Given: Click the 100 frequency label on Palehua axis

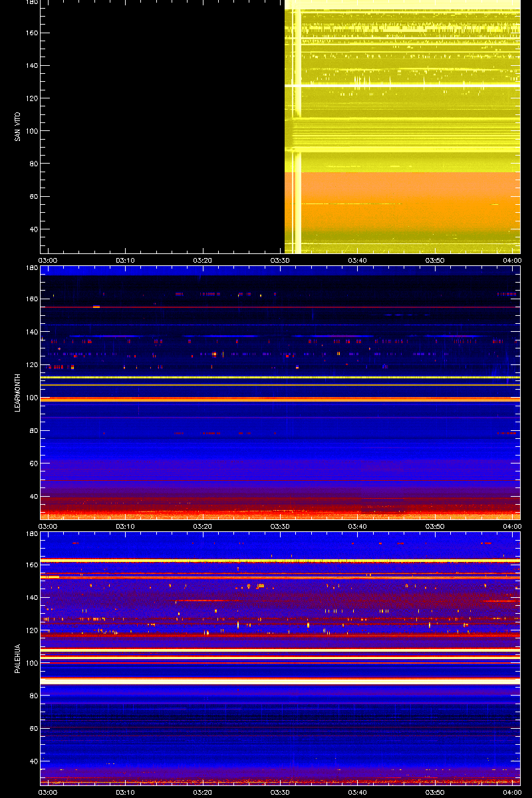Looking at the screenshot, I should coord(31,662).
